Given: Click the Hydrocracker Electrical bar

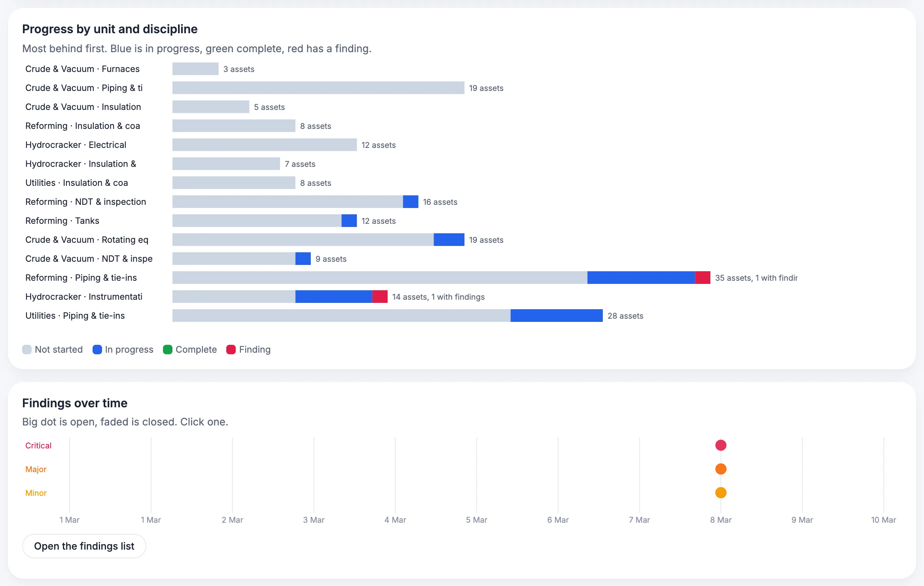Looking at the screenshot, I should tap(265, 145).
